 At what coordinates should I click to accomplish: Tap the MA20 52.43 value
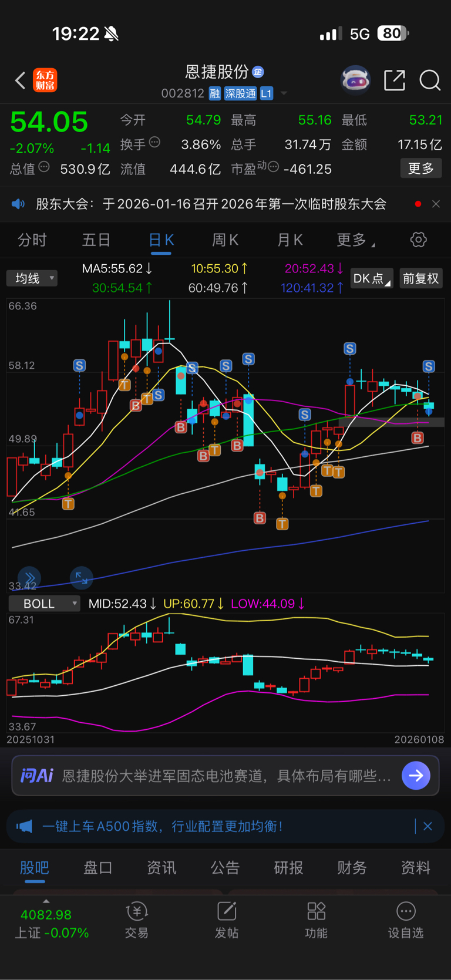pos(314,268)
